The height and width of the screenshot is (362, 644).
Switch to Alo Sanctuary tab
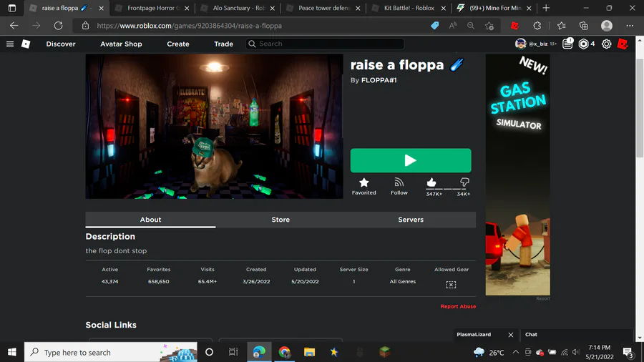tap(238, 8)
